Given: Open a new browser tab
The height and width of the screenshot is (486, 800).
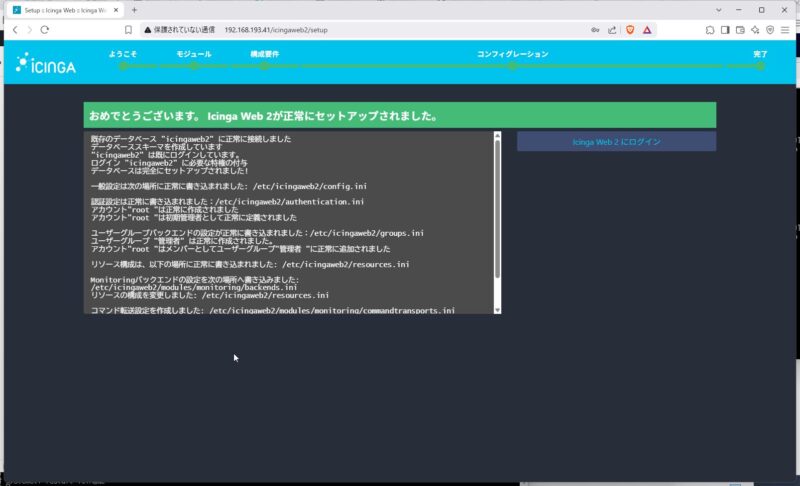Looking at the screenshot, I should coord(134,10).
